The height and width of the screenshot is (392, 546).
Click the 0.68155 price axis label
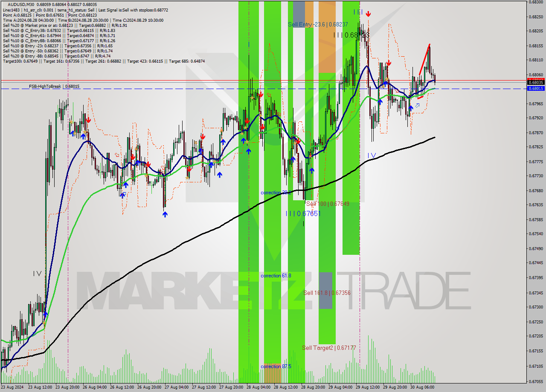pos(536,46)
